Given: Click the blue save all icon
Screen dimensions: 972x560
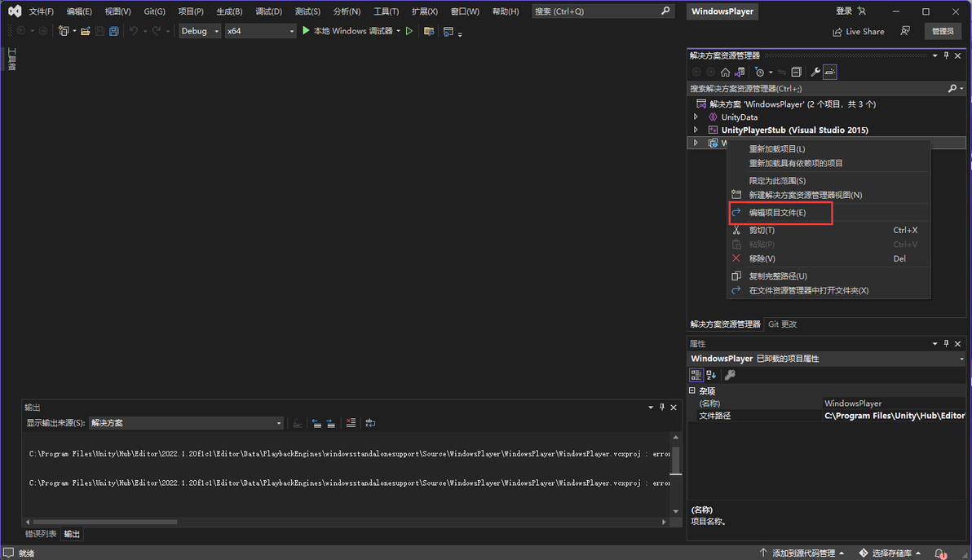Looking at the screenshot, I should tap(114, 31).
